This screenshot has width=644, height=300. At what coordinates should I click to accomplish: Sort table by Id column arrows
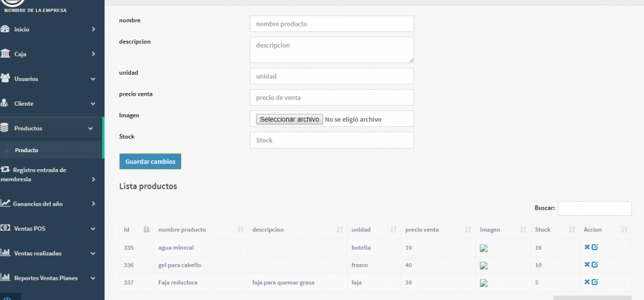147,230
